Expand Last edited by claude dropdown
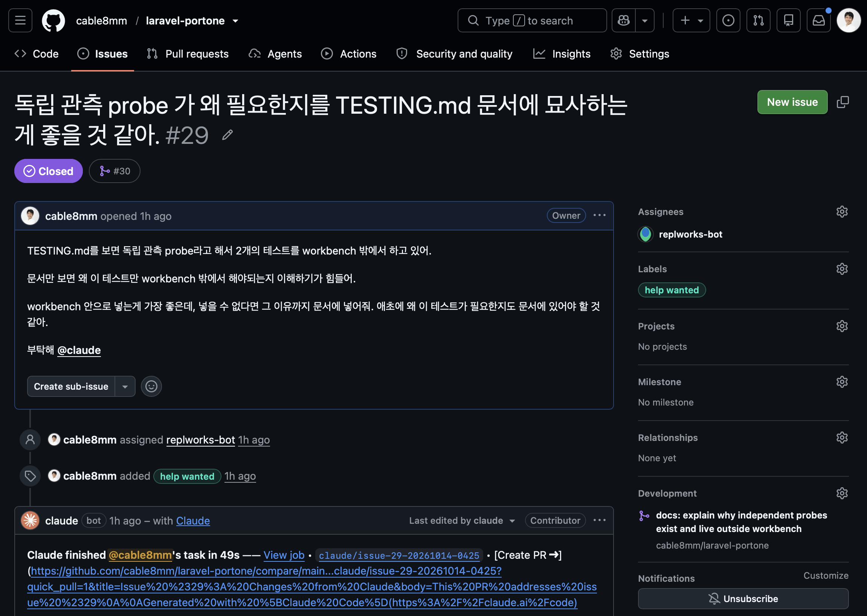The height and width of the screenshot is (616, 867). coord(462,521)
